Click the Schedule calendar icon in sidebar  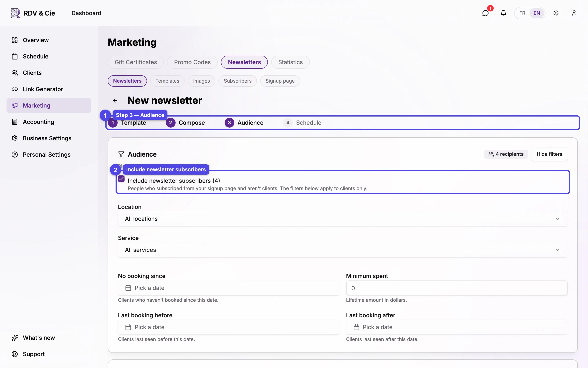(x=14, y=56)
